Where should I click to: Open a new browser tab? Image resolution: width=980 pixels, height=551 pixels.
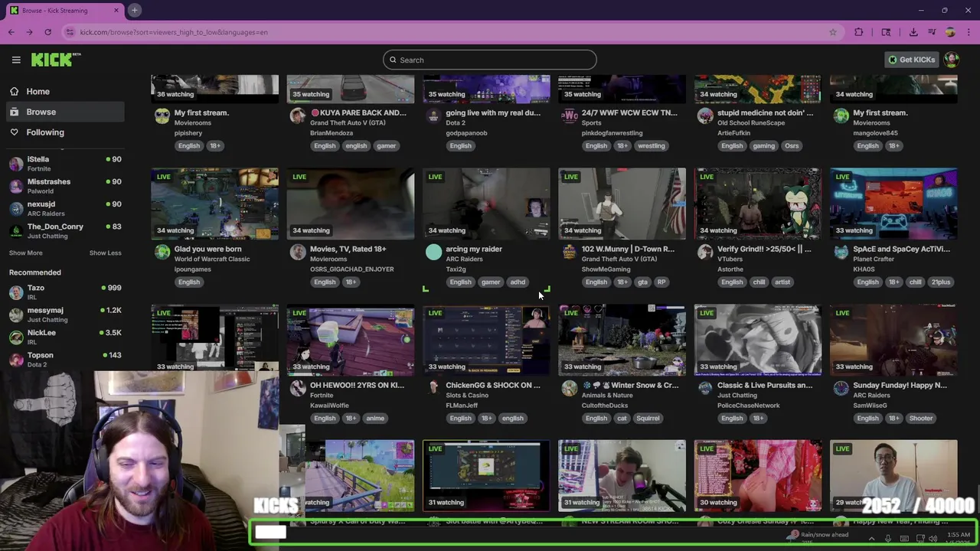(134, 10)
